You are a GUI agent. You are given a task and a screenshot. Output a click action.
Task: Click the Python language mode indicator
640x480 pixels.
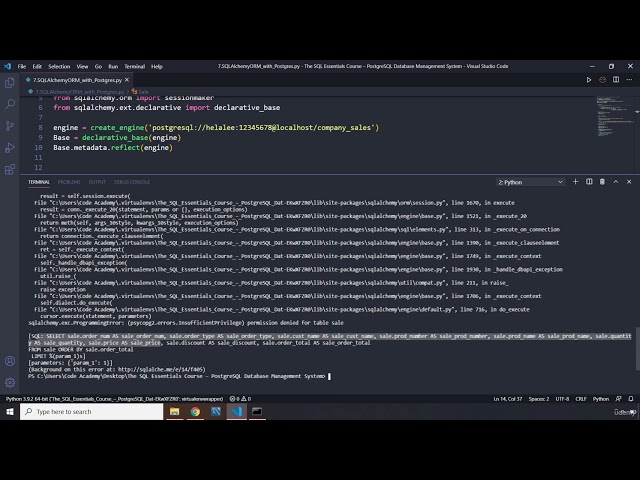pos(601,399)
